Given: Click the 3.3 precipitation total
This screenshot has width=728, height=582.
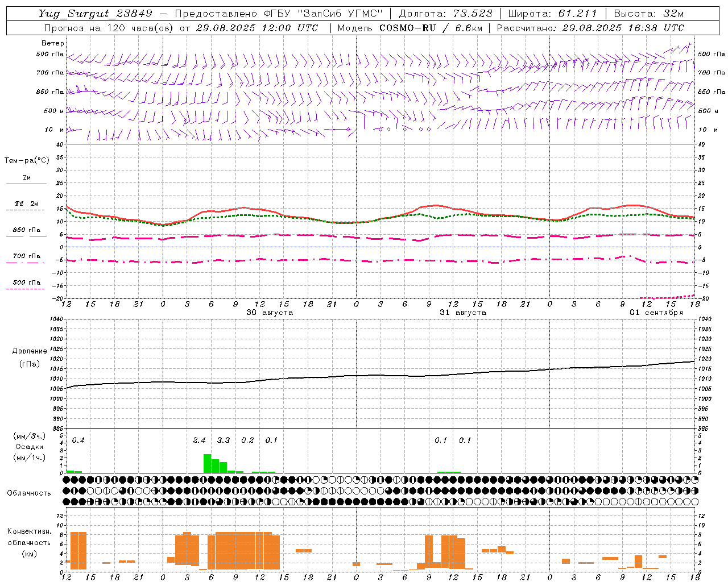Looking at the screenshot, I should pos(224,440).
